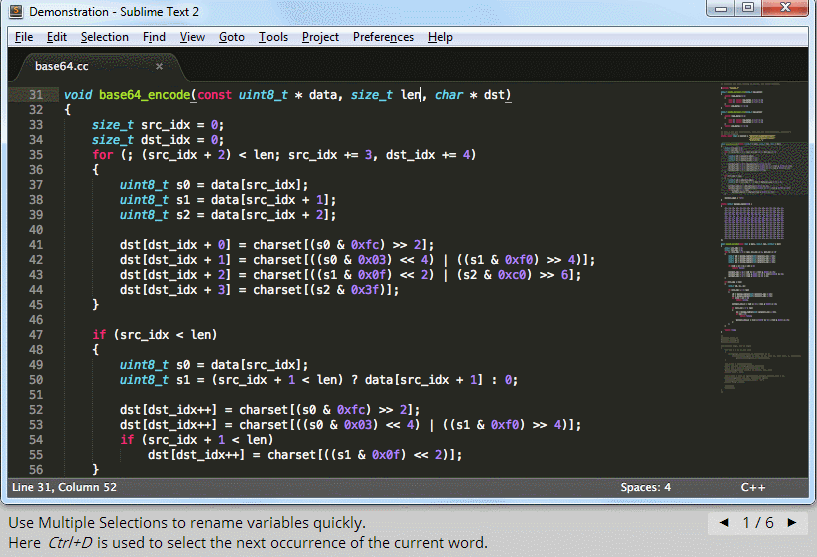
Task: Open the Edit menu
Action: point(57,37)
